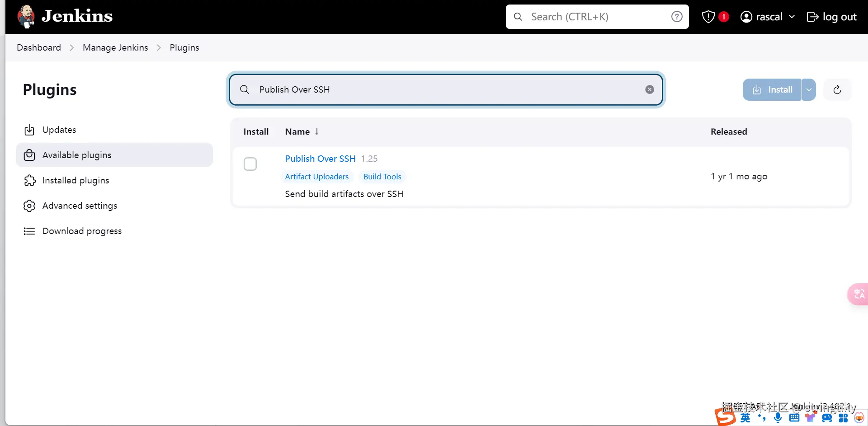Click the '1 yr 1 mo ago' release date
This screenshot has height=426, width=868.
coord(739,176)
